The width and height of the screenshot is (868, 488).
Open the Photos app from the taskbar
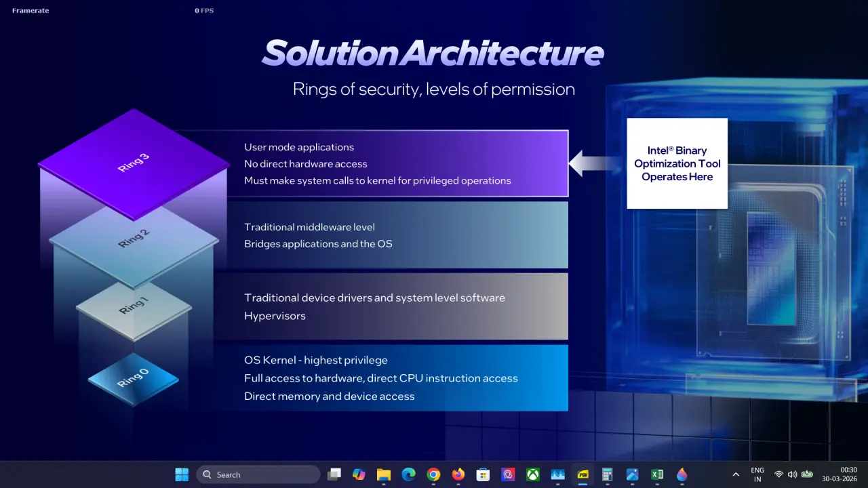tap(632, 474)
